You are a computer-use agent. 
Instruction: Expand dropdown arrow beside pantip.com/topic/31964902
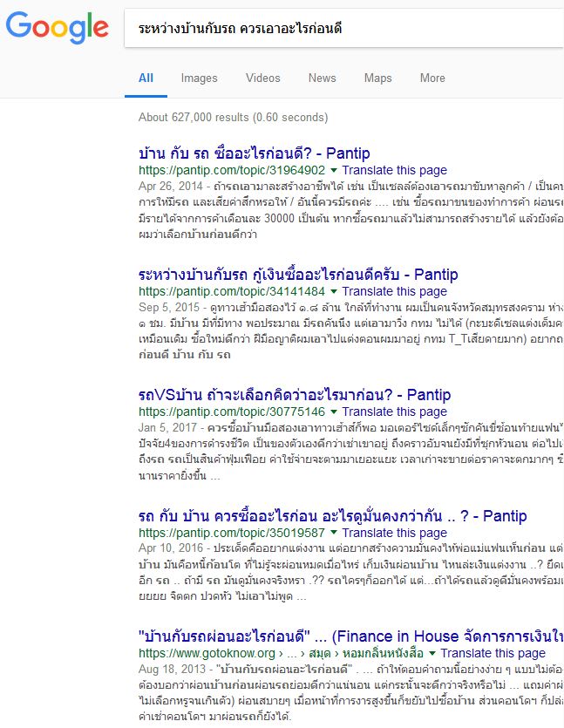point(333,170)
